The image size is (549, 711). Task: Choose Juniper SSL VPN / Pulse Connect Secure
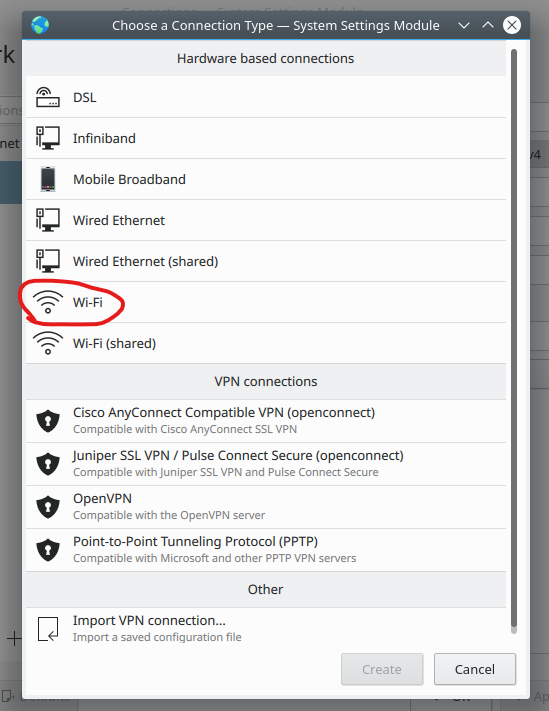click(x=266, y=464)
